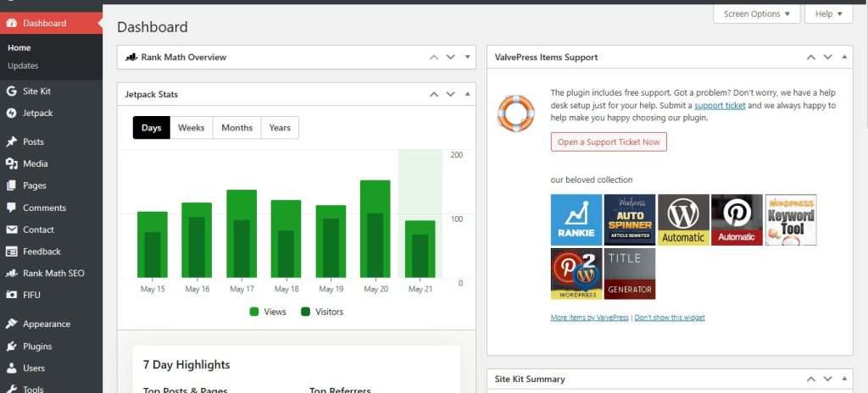Screen dimensions: 868x393
Task: Move Rank Math Overview widget down
Action: (x=451, y=57)
